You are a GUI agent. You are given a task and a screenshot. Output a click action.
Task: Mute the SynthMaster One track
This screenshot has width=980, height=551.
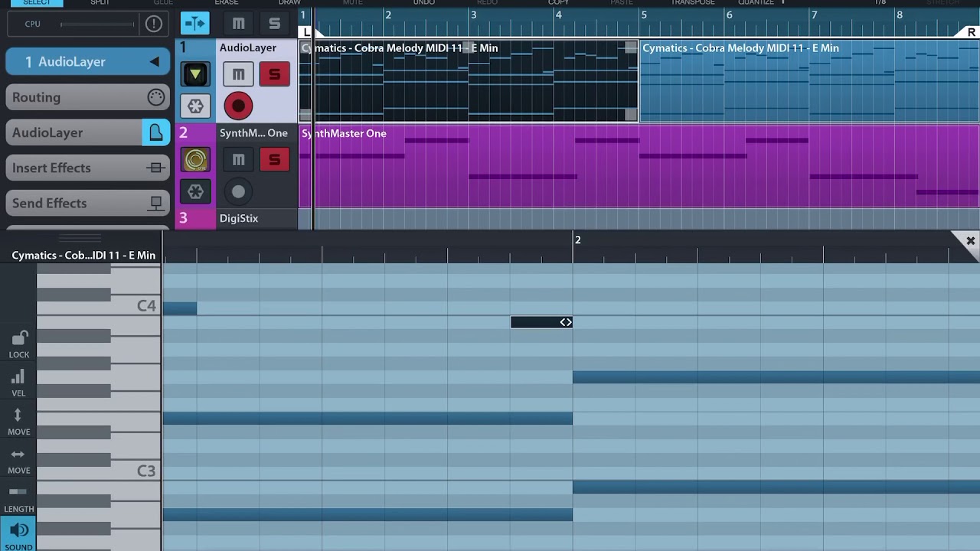pos(238,159)
